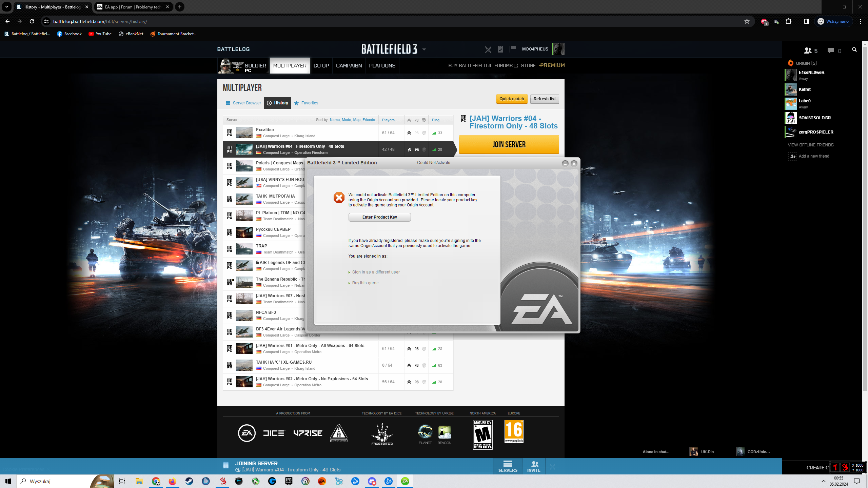Image resolution: width=868 pixels, height=488 pixels.
Task: Click the PEGI 16 rating badge
Action: (x=514, y=431)
